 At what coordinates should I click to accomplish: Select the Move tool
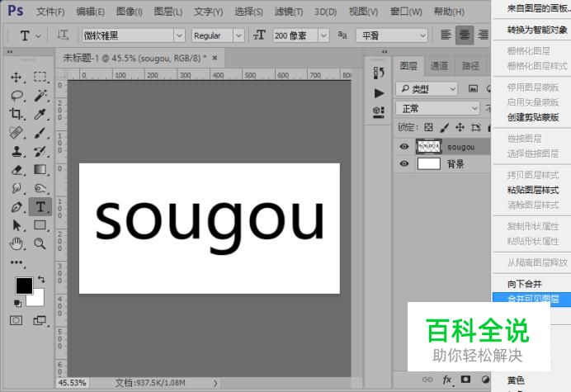[16, 78]
